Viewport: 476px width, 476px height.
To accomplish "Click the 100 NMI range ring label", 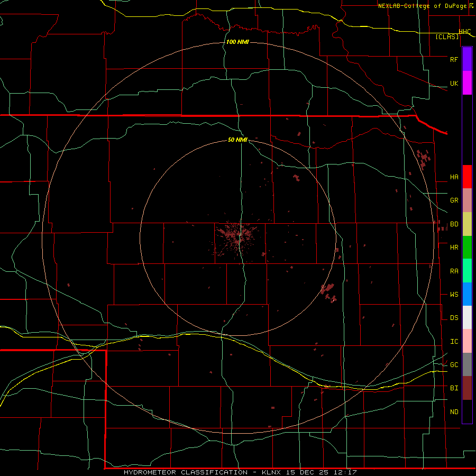I will tap(237, 42).
